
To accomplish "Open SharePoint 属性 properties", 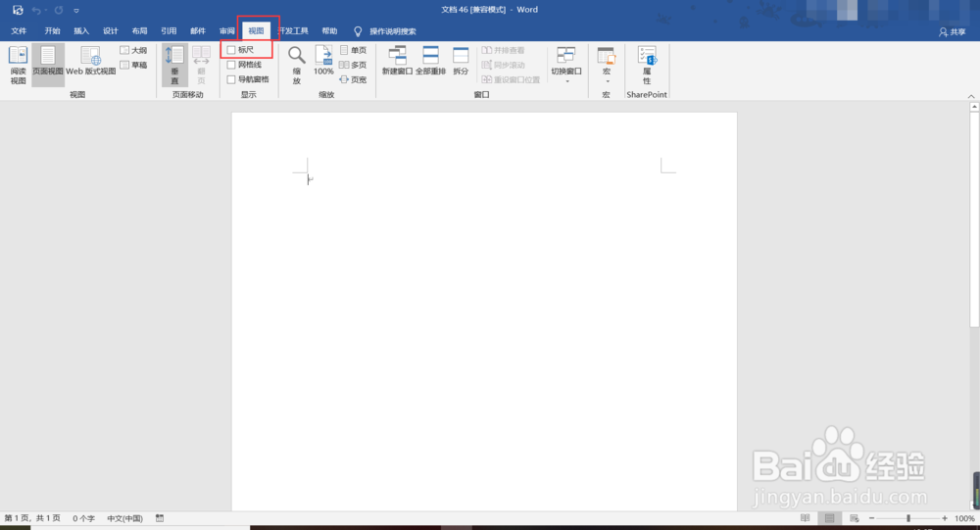I will point(647,65).
